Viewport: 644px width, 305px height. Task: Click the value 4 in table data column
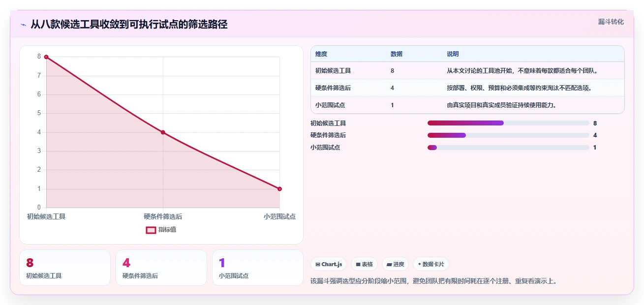(x=392, y=88)
